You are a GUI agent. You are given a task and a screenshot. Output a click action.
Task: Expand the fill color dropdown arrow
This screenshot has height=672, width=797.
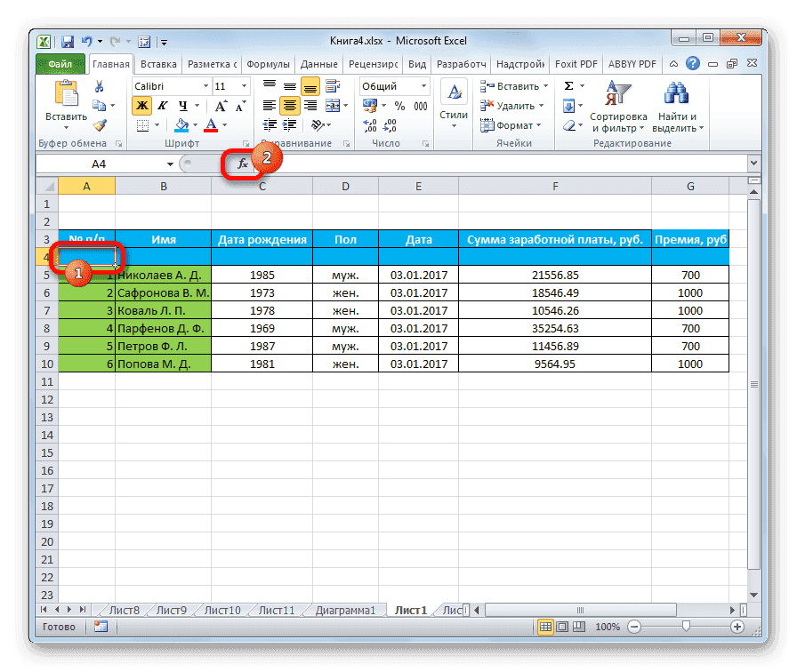click(x=195, y=124)
